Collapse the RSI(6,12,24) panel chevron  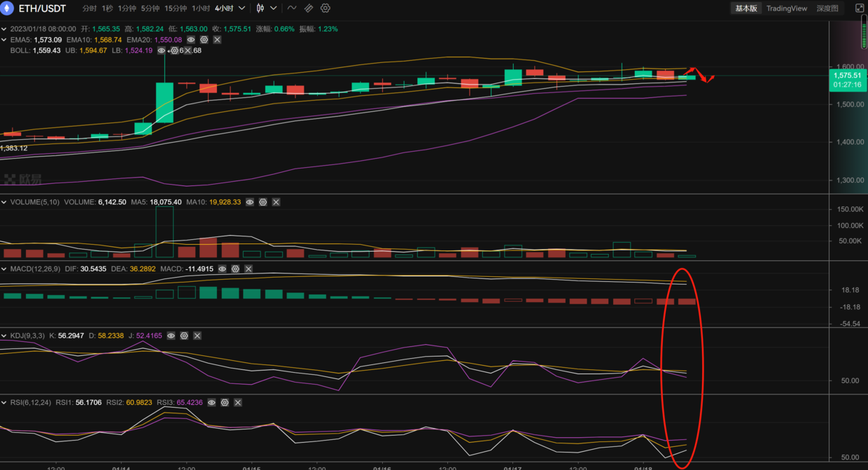tap(4, 403)
